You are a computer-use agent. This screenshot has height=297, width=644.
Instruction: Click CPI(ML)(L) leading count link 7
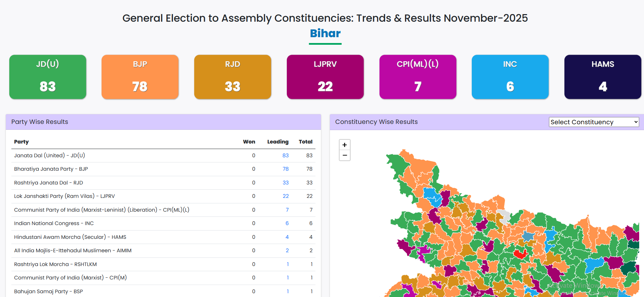point(287,210)
